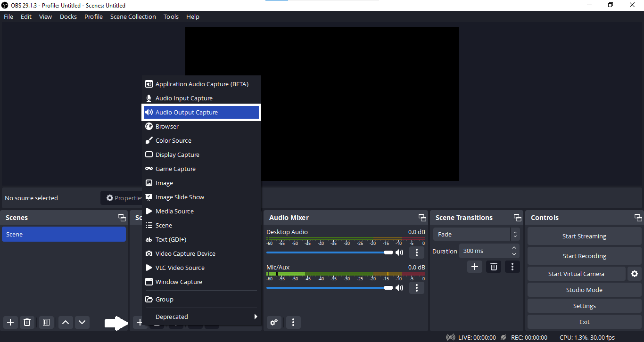Add a new scene with plus icon
Image resolution: width=644 pixels, height=342 pixels.
(x=10, y=322)
